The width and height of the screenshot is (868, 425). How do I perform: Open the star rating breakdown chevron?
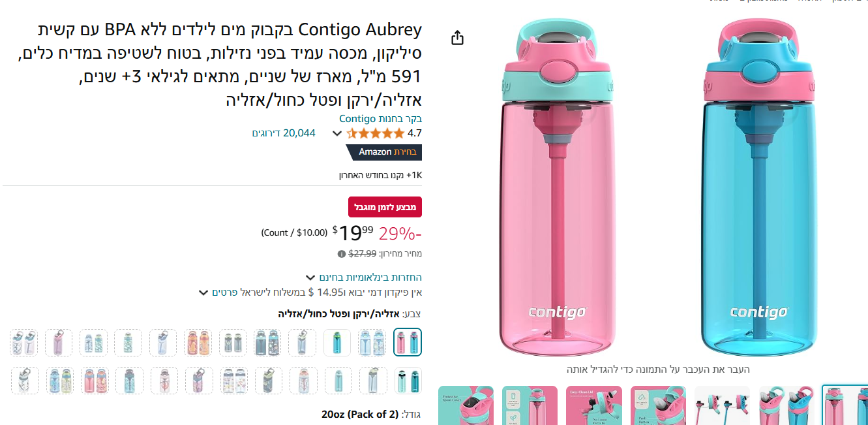[x=337, y=134]
